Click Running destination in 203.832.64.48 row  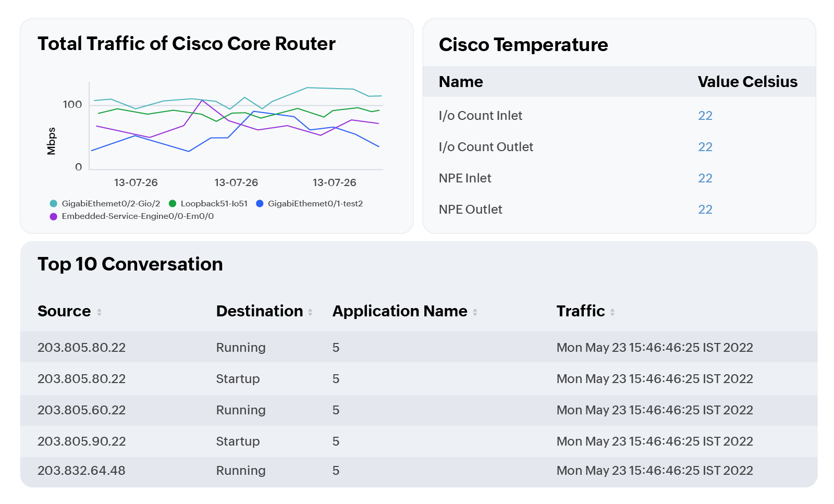241,471
